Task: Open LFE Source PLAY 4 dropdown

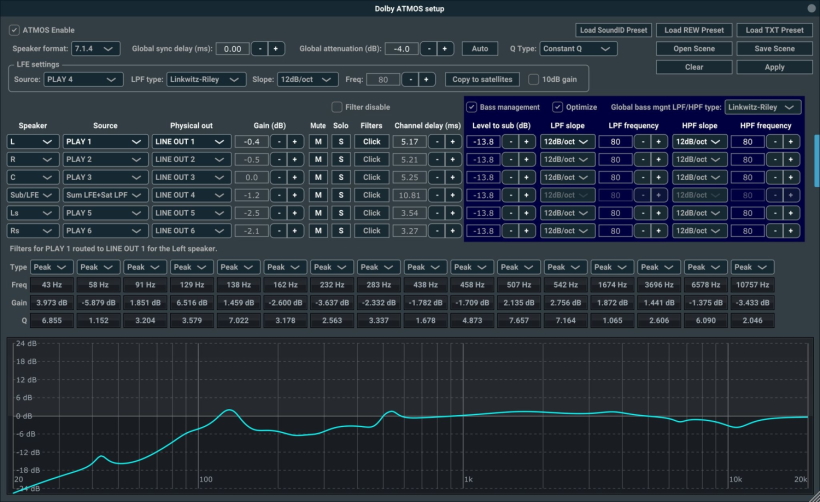Action: click(83, 79)
